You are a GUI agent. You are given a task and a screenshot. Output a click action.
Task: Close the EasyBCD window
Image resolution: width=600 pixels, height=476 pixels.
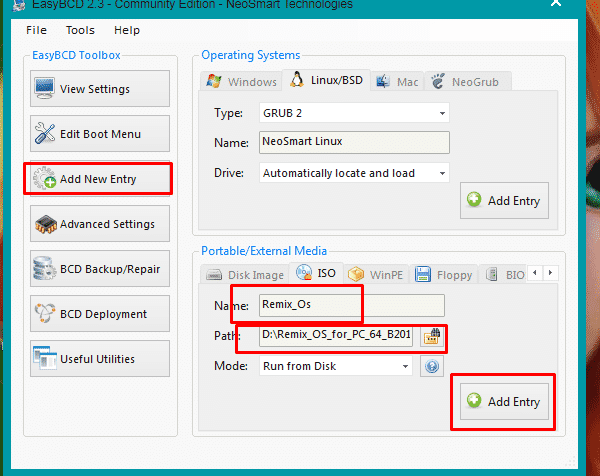point(556,3)
